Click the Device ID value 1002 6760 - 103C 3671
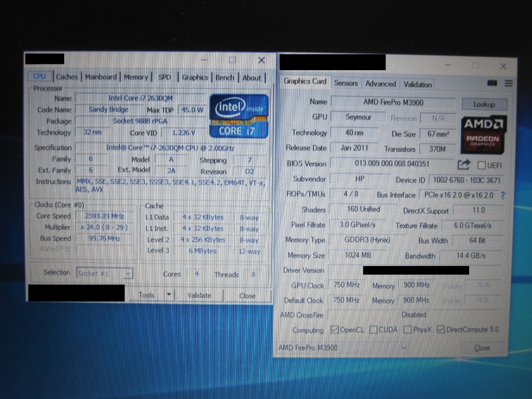The height and width of the screenshot is (399, 532). [467, 180]
